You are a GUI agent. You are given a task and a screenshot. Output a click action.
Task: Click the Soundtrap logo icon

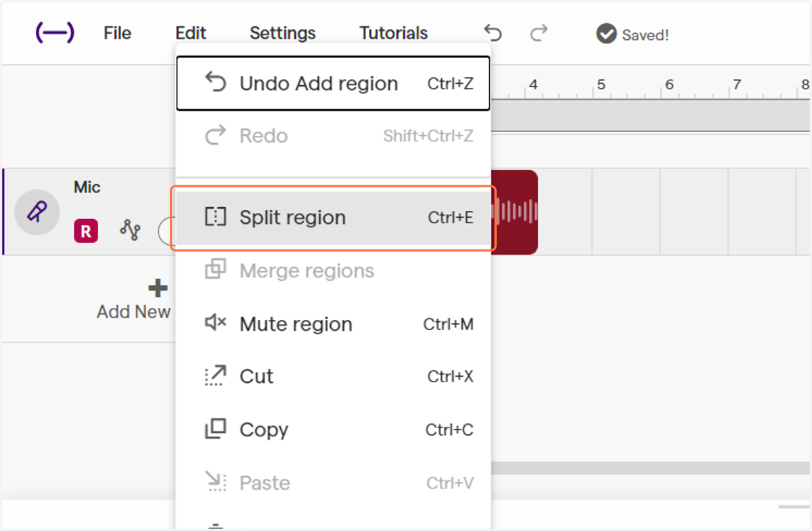(x=55, y=32)
